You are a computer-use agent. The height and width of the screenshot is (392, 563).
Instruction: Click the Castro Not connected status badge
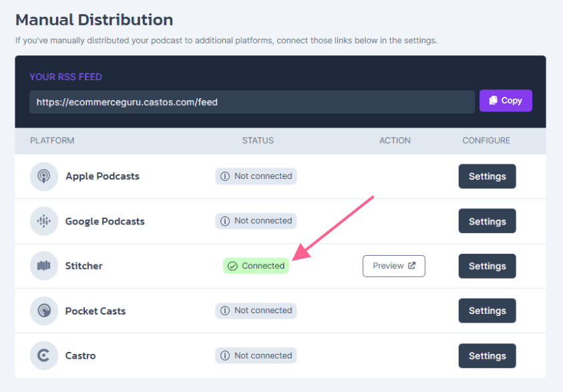click(256, 355)
